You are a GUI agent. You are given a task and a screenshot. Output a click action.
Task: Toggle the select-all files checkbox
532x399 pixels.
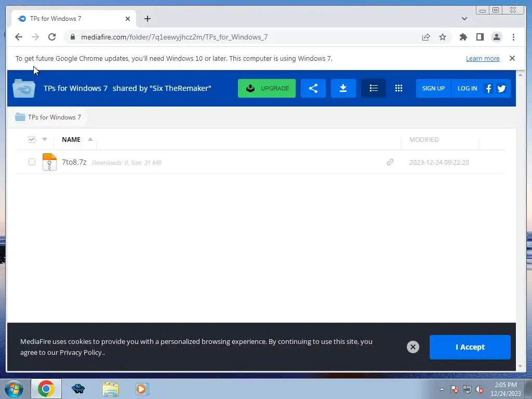coord(32,139)
